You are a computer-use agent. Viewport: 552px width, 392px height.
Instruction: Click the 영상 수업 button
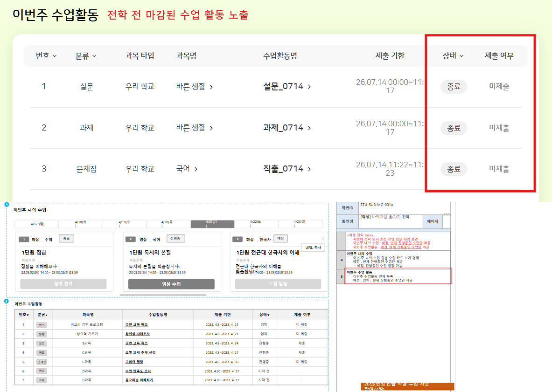pyautogui.click(x=171, y=284)
